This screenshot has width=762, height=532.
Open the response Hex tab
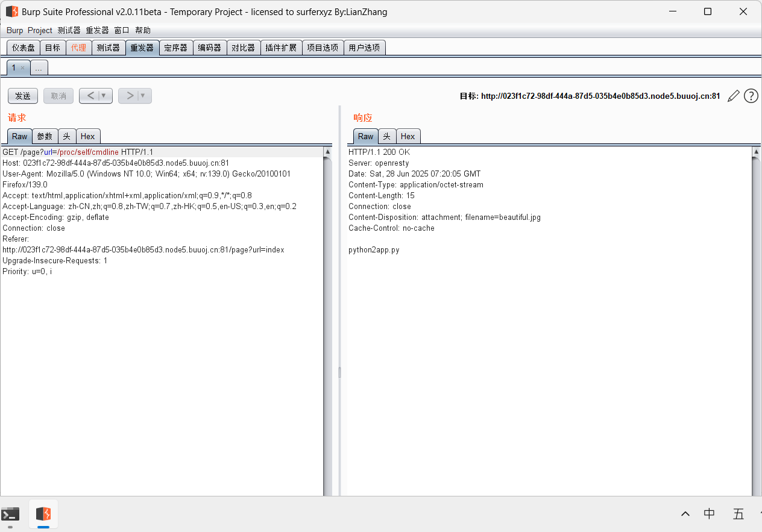coord(408,136)
